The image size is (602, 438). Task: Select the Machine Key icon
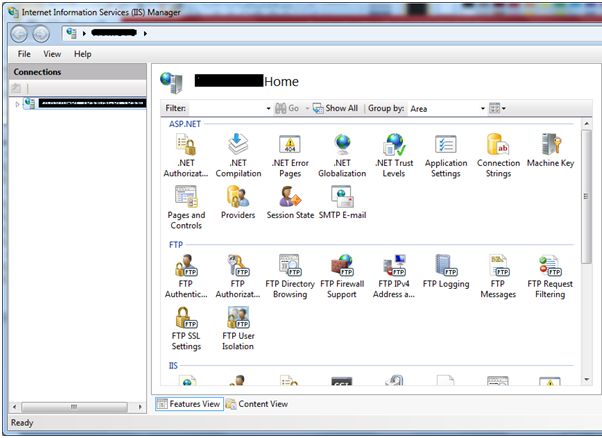(550, 150)
